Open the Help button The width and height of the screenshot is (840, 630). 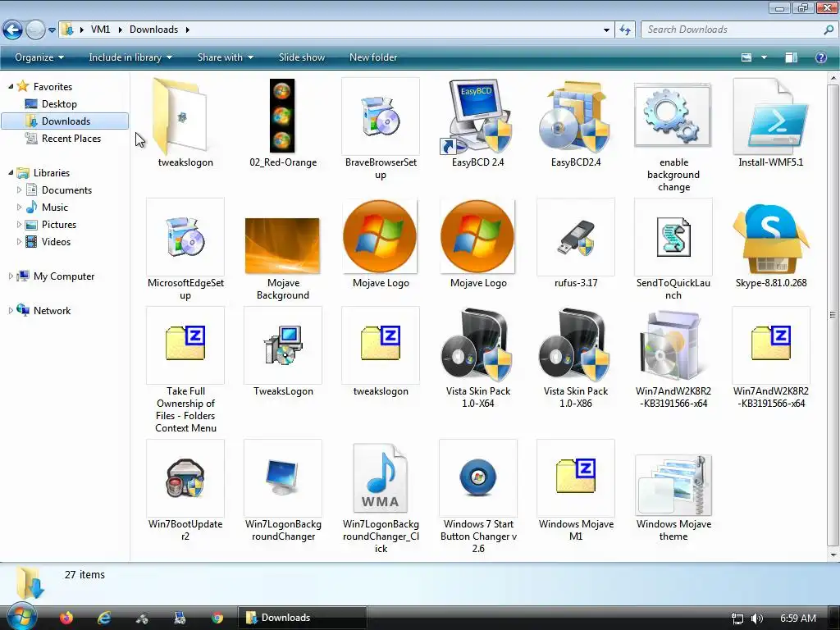820,57
